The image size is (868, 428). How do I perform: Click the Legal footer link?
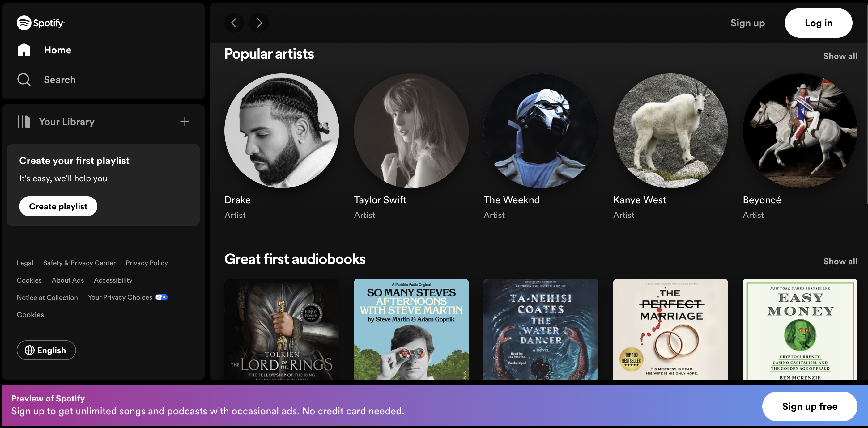pos(25,263)
